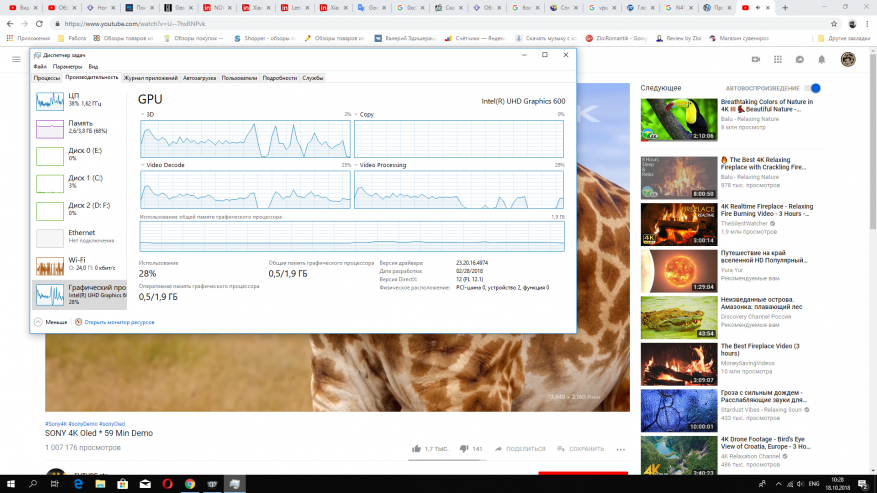Open the Windows Start menu
Viewport: 877px width, 493px height.
pyautogui.click(x=11, y=484)
